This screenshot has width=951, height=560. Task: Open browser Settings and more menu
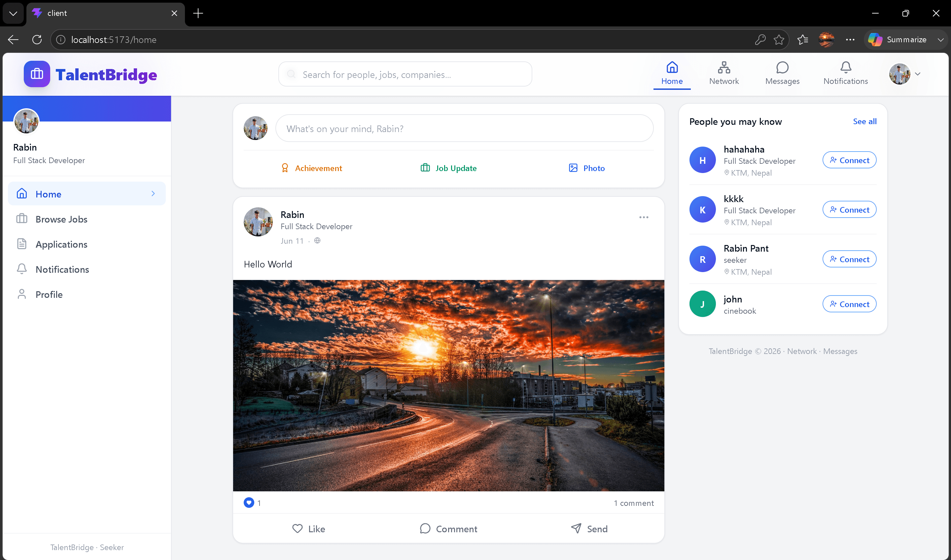click(850, 40)
